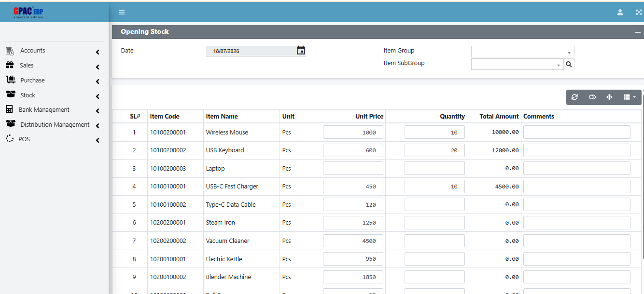Sort by Item Code column header

click(x=165, y=116)
